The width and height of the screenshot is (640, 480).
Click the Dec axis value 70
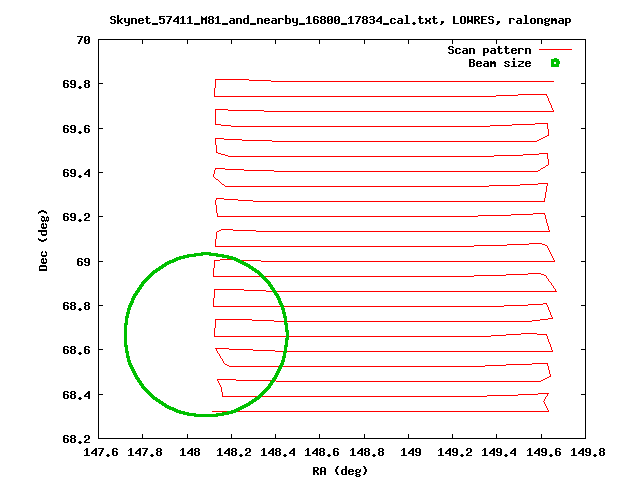pyautogui.click(x=83, y=40)
